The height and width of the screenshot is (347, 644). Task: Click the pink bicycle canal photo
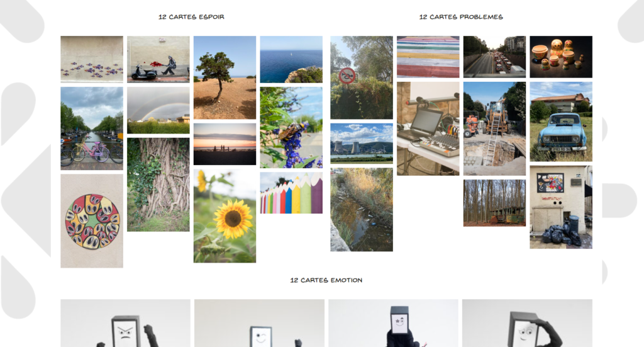coord(92,128)
